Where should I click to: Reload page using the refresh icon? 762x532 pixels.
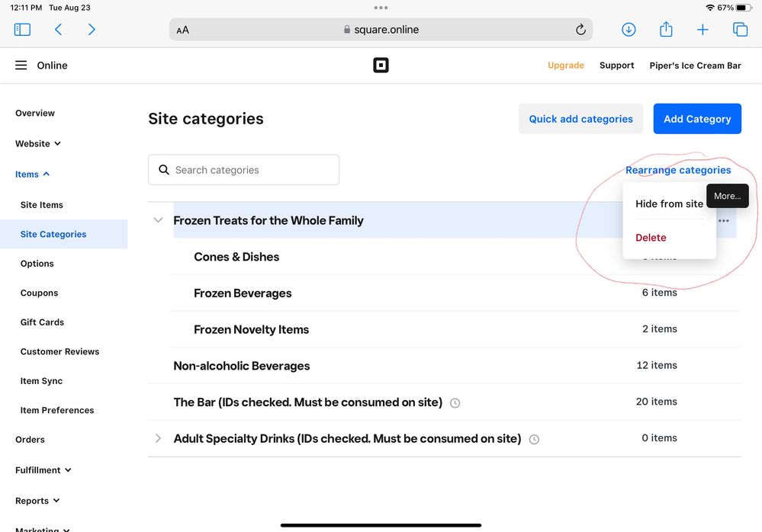(580, 30)
